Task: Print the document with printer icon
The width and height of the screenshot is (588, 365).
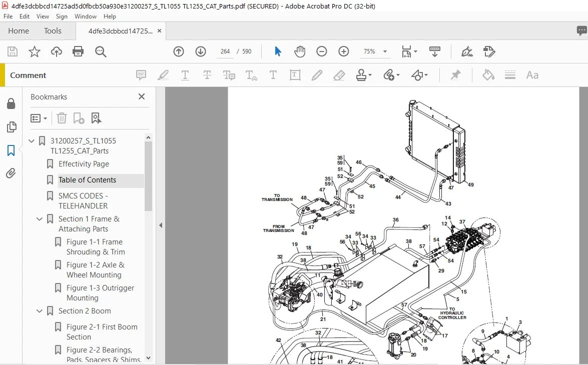Action: coord(78,51)
